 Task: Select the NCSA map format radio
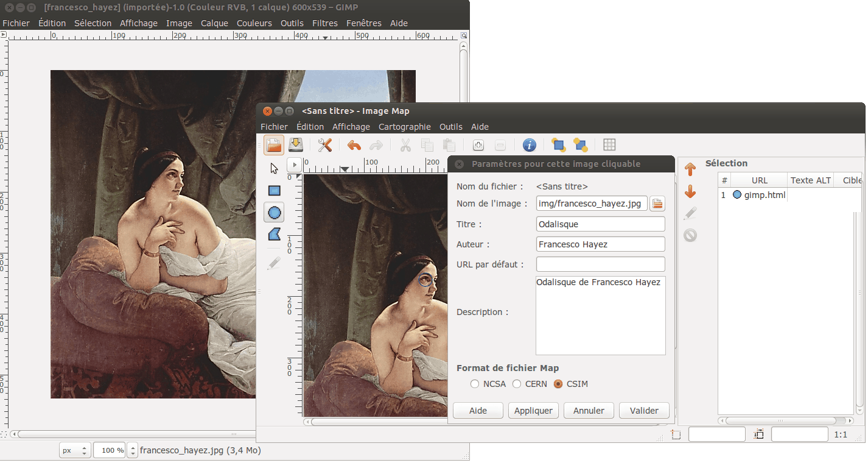(475, 384)
